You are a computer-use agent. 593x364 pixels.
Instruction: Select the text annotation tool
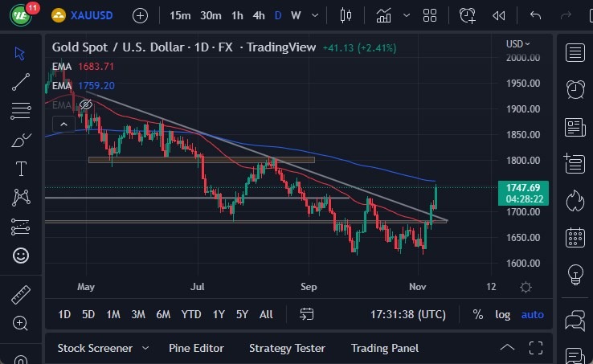point(21,169)
